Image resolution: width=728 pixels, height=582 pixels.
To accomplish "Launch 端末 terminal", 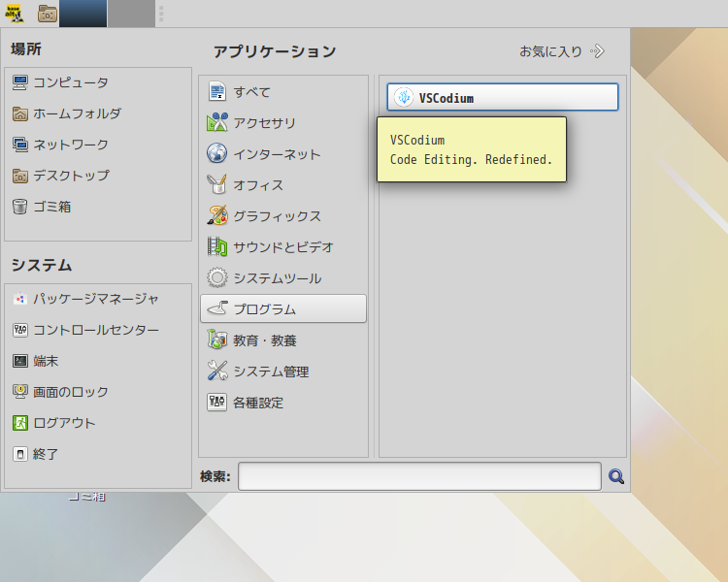I will click(x=98, y=361).
